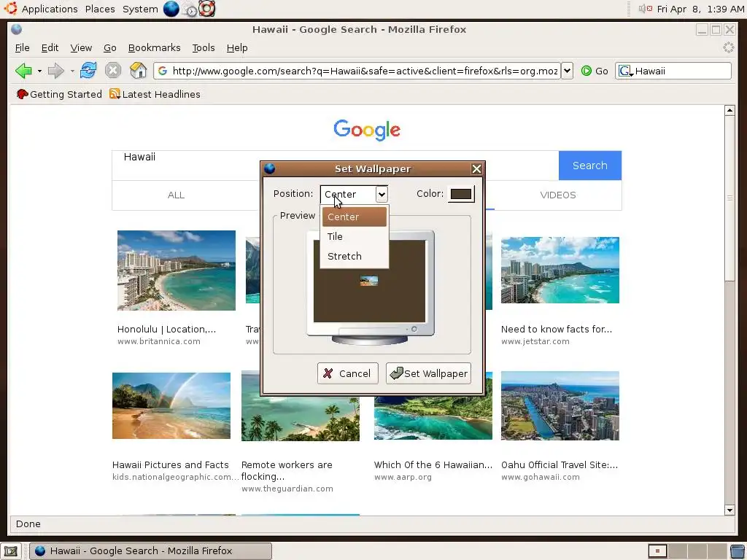
Task: Open the Help menu
Action: (x=237, y=47)
